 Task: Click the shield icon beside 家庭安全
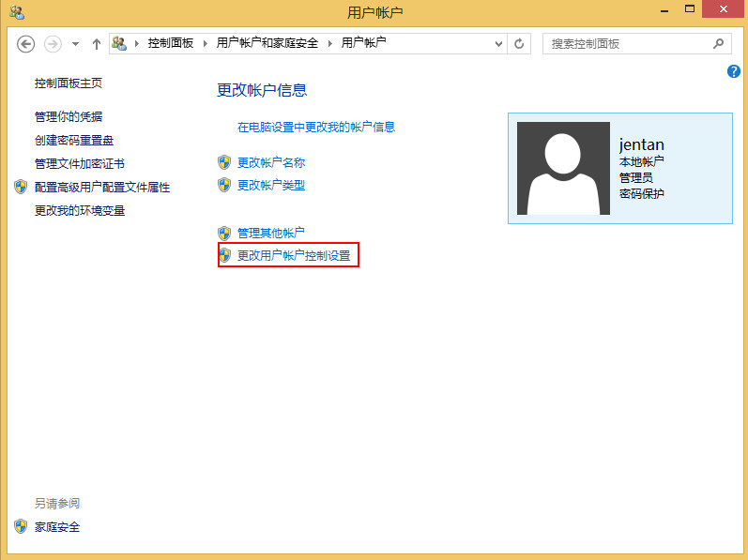(21, 526)
